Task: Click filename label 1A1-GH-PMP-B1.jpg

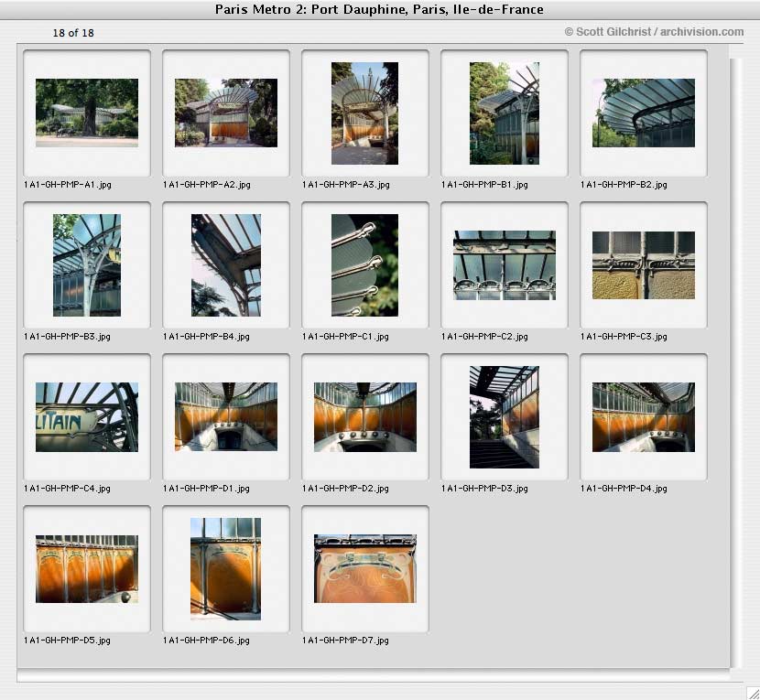Action: 484,185
